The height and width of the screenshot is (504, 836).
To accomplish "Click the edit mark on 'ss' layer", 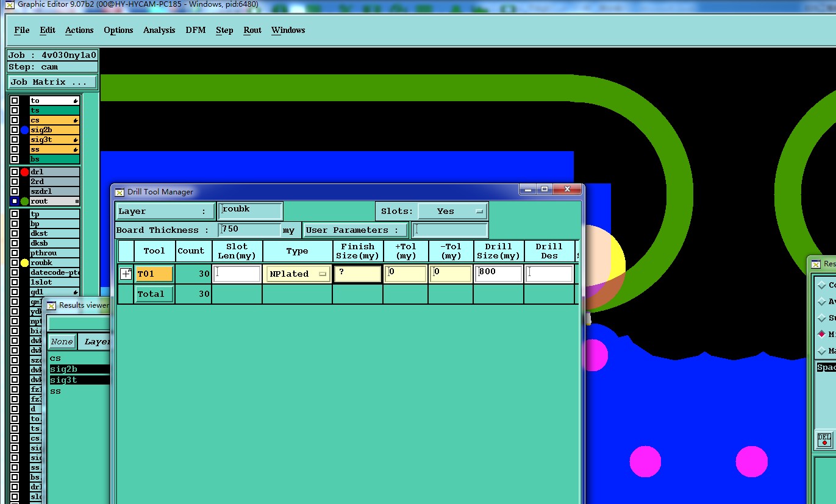I will [76, 149].
